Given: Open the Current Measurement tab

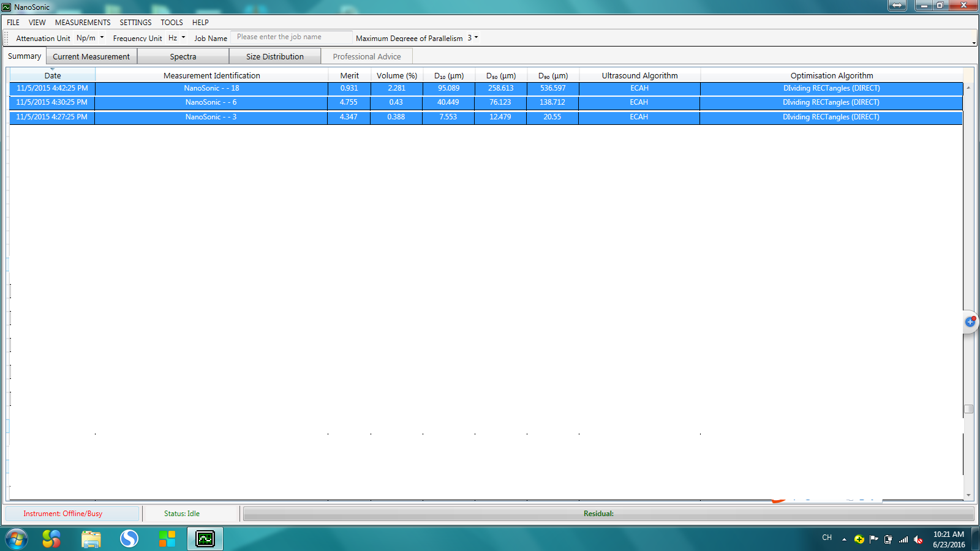Looking at the screenshot, I should pyautogui.click(x=91, y=56).
